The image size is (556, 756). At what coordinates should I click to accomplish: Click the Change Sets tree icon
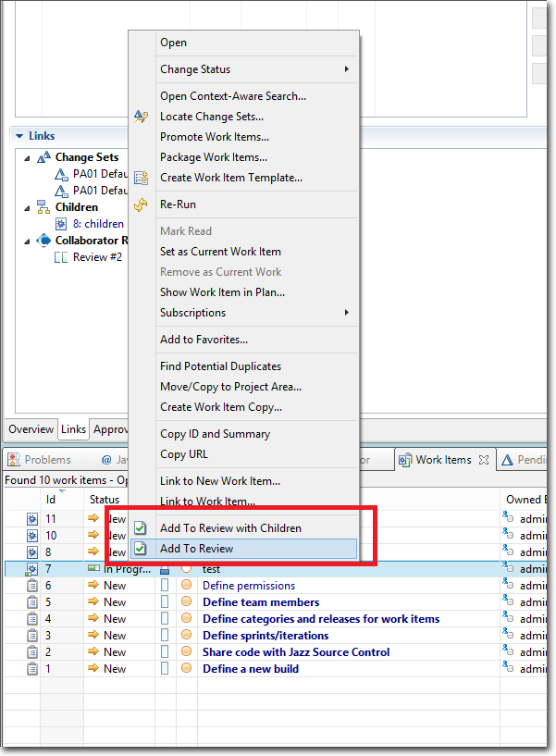pyautogui.click(x=43, y=158)
